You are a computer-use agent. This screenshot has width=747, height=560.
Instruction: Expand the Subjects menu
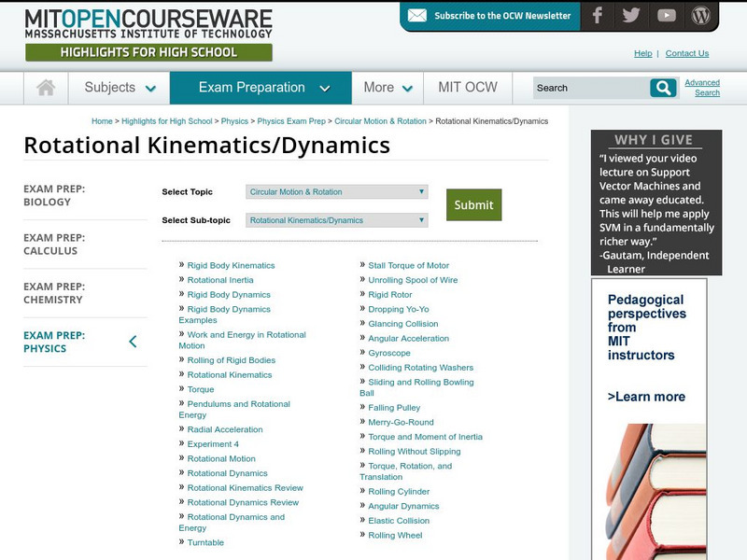click(120, 88)
